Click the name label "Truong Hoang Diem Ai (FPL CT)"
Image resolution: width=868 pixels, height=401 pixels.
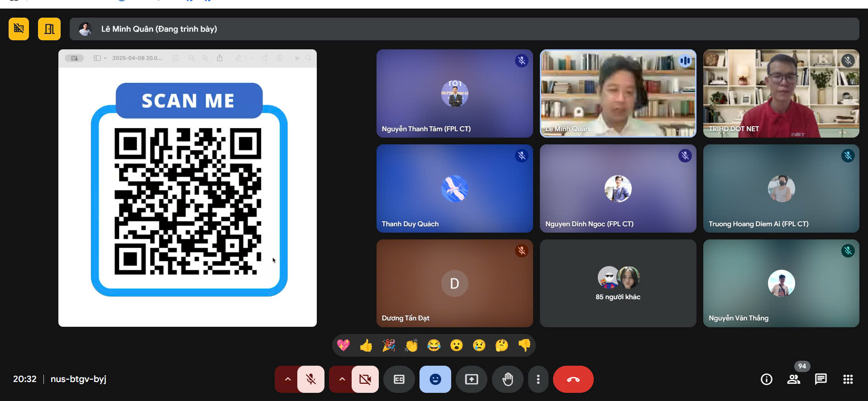(758, 224)
